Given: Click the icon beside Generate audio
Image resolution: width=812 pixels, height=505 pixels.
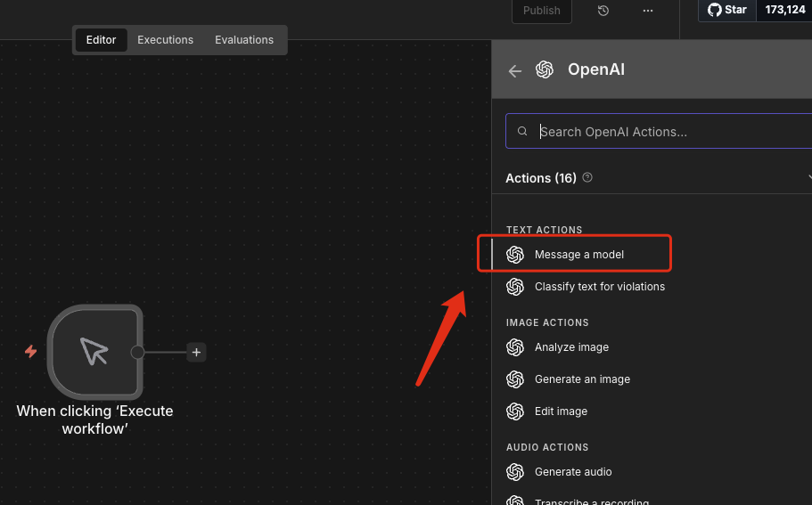Looking at the screenshot, I should tap(515, 472).
